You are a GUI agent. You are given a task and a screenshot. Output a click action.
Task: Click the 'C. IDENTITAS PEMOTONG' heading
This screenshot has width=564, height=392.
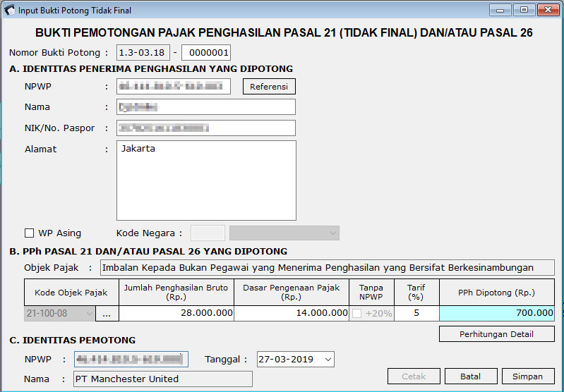72,340
